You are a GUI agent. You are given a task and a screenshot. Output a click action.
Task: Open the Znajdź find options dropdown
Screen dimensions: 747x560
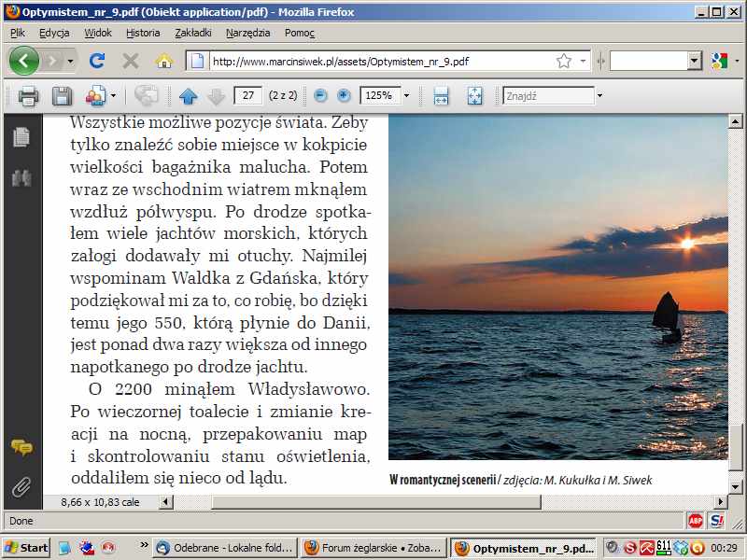[x=599, y=96]
